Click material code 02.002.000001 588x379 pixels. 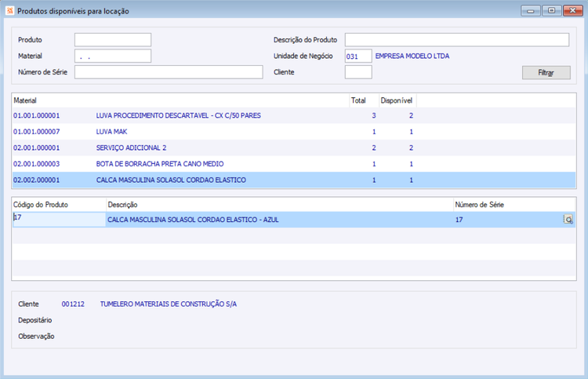point(36,180)
